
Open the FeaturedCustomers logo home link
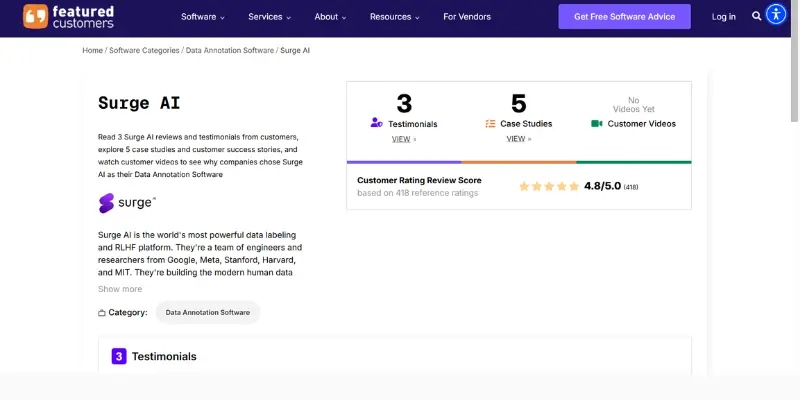68,16
